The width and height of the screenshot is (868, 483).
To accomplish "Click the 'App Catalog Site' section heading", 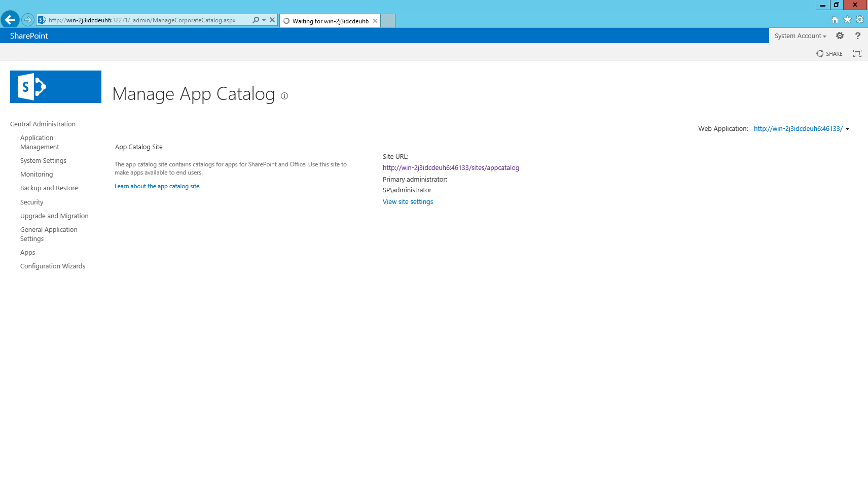I will pos(139,147).
